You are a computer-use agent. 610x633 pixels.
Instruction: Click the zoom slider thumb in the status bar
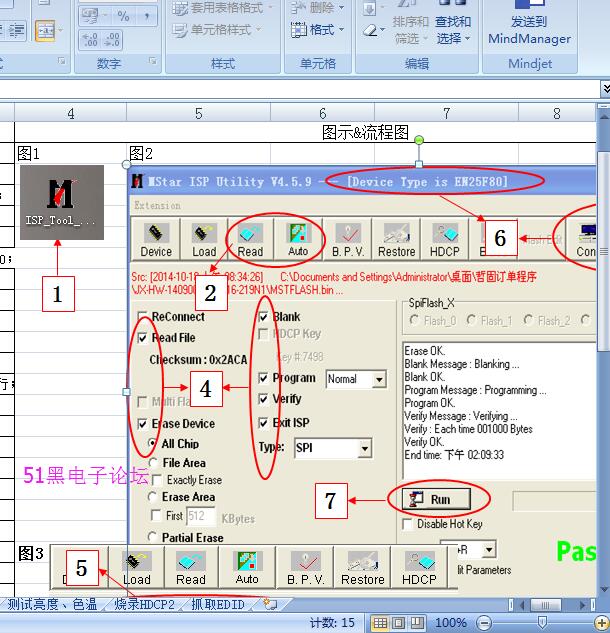click(x=543, y=622)
